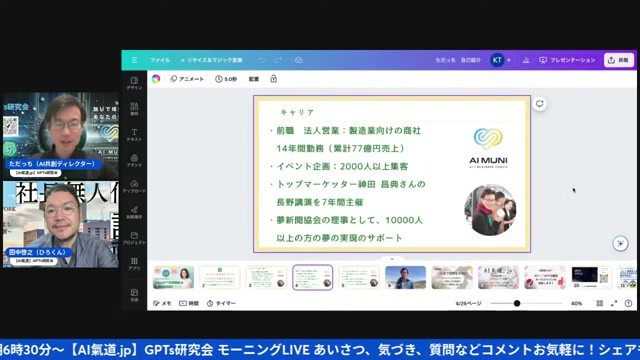Open the デザイン sidebar panel
The height and width of the screenshot is (360, 640).
pos(134,83)
